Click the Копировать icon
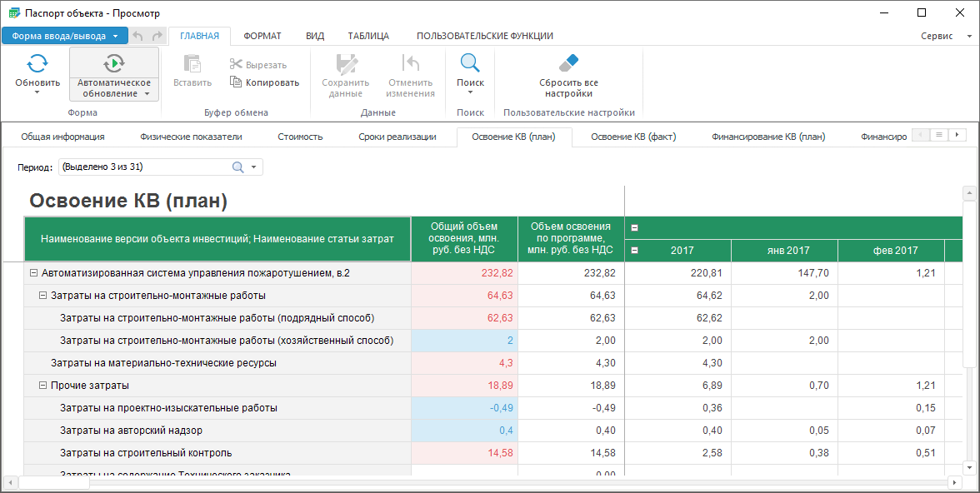980x493 pixels. click(236, 82)
